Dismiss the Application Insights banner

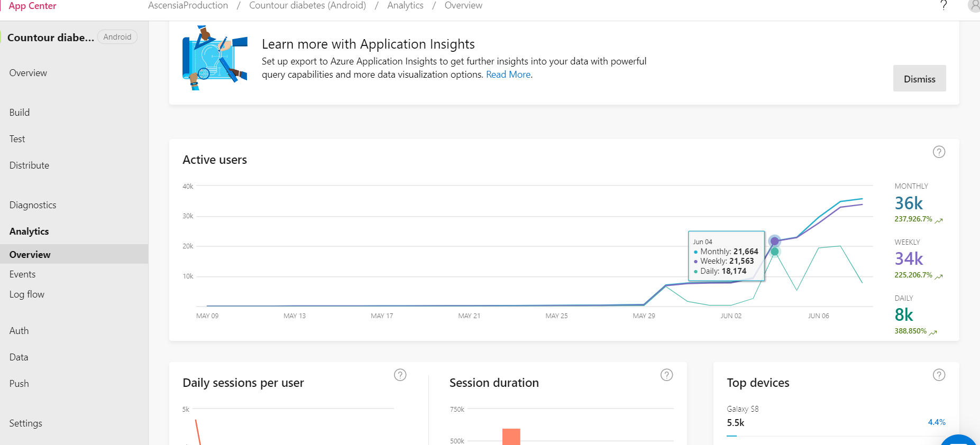click(919, 78)
